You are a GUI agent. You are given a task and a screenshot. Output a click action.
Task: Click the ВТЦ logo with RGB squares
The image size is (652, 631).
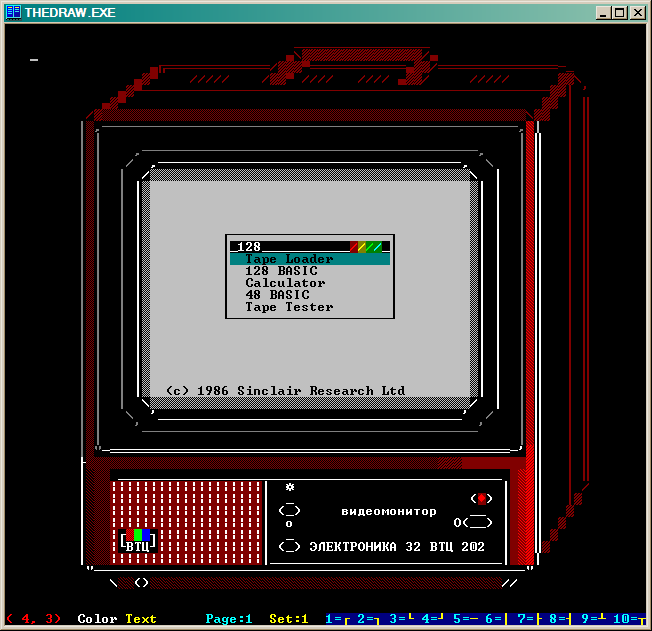[138, 541]
